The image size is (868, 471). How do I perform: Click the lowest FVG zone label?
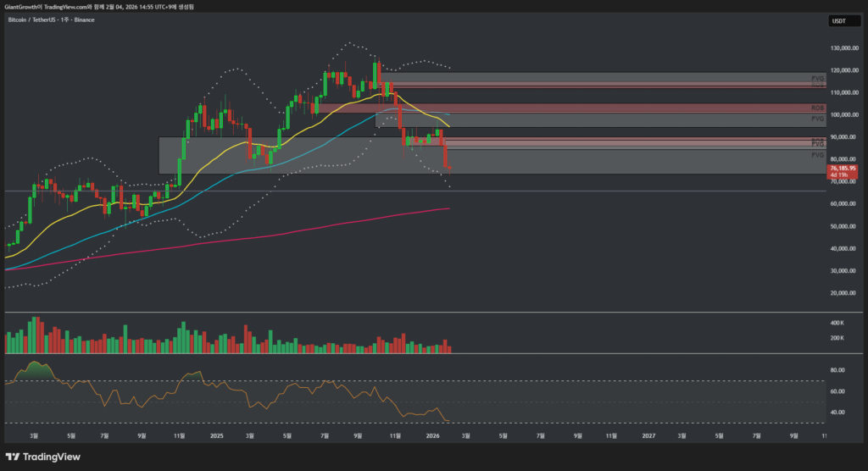point(817,156)
